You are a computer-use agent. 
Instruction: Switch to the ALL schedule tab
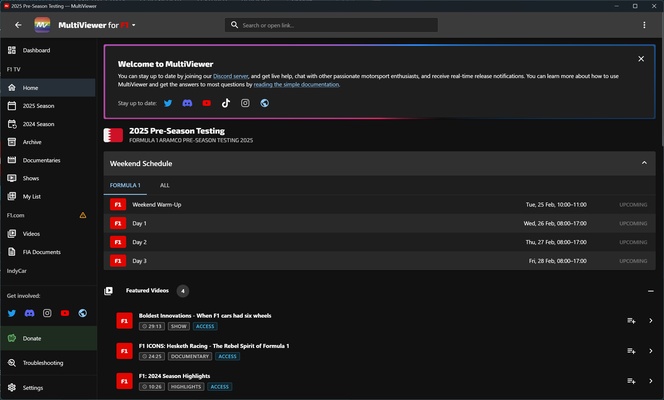coord(165,185)
